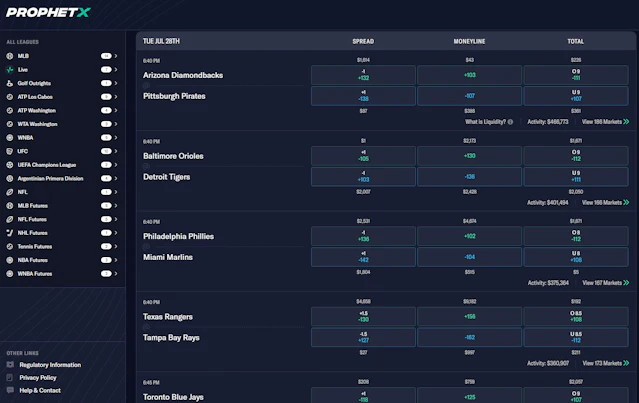
Task: Click the Tampa Bay Rays team name
Action: click(171, 337)
